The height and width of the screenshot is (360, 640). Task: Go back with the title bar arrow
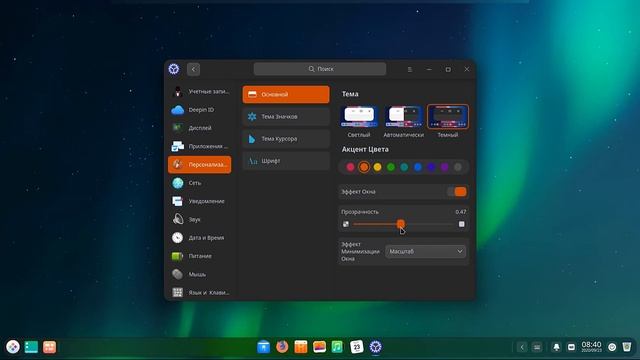coord(193,69)
